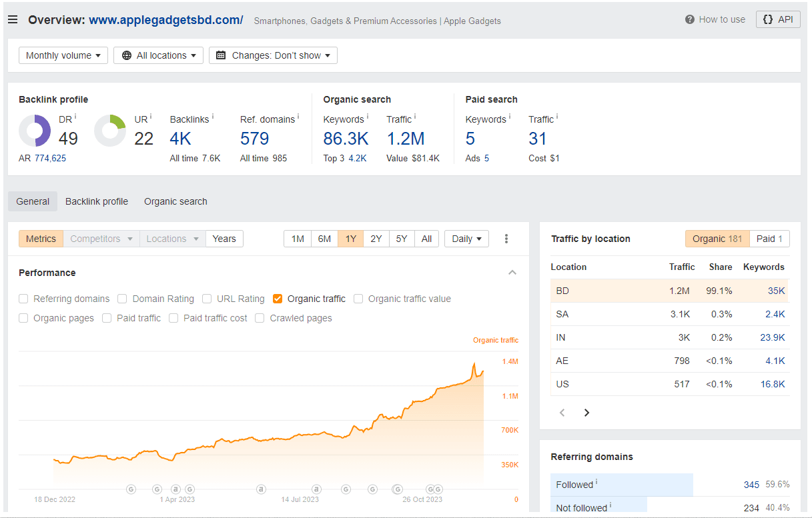Set chart range to 5Y
812x518 pixels.
point(402,239)
